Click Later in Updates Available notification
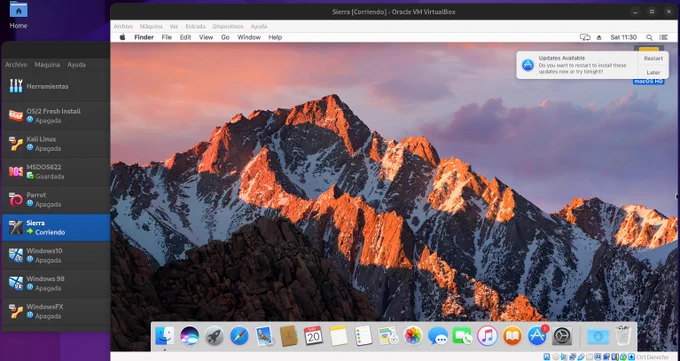The height and width of the screenshot is (361, 680). 653,72
